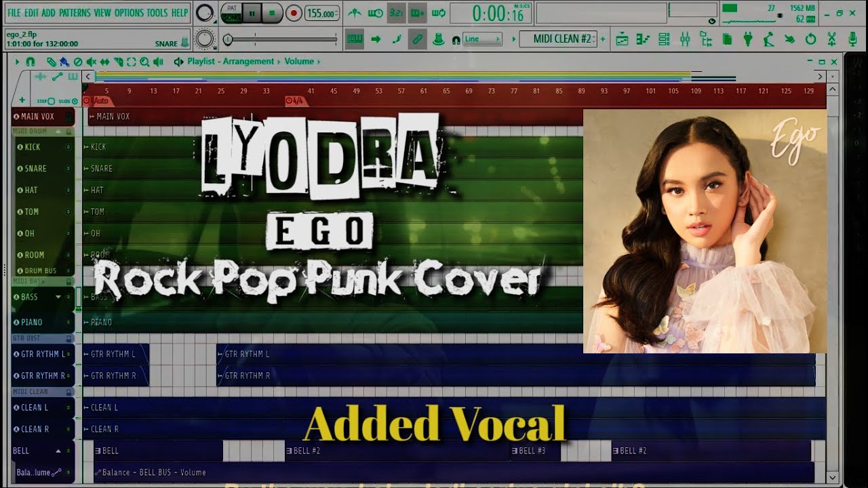Open the PATTERNS menu
The image size is (868, 488).
click(x=75, y=13)
